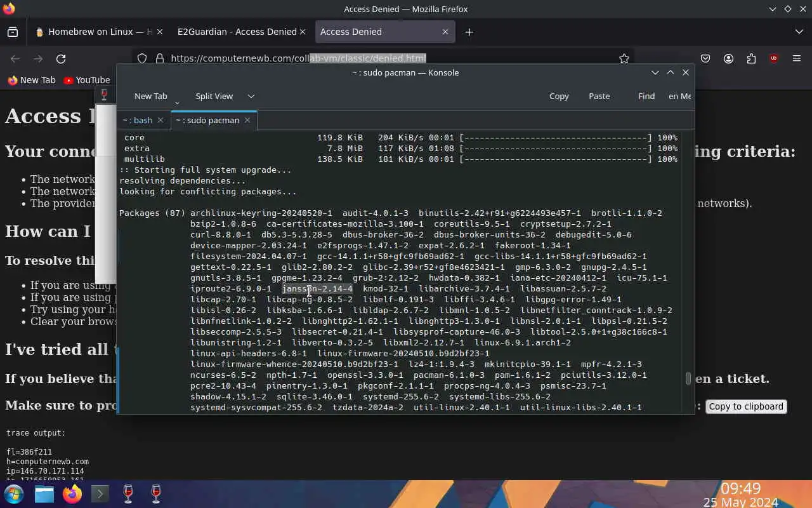Click the new tab plus button in Firefox
The image size is (812, 508).
(469, 32)
